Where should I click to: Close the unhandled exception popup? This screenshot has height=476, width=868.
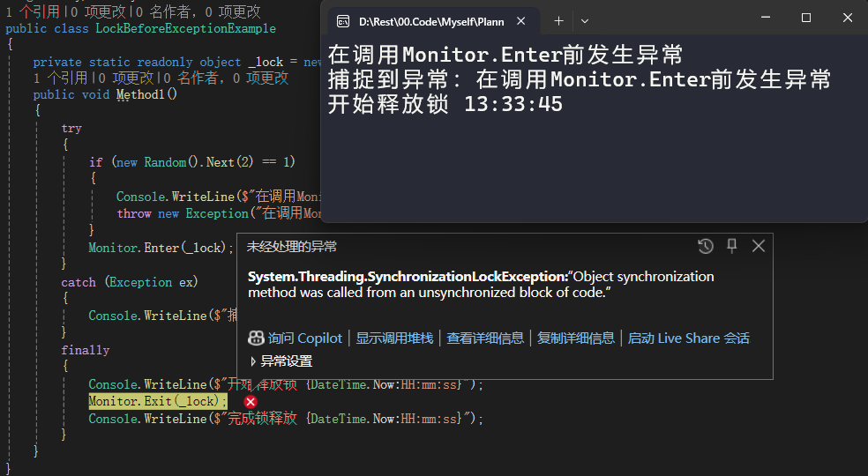click(759, 246)
